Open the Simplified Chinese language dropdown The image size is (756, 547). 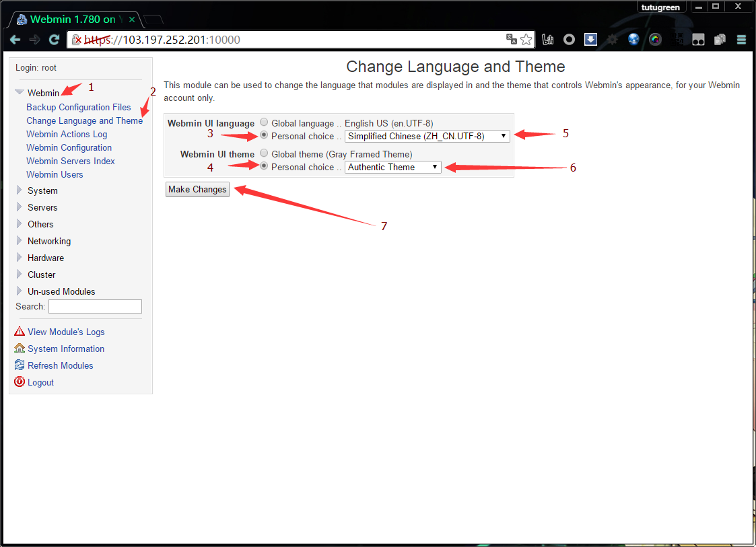[427, 137]
